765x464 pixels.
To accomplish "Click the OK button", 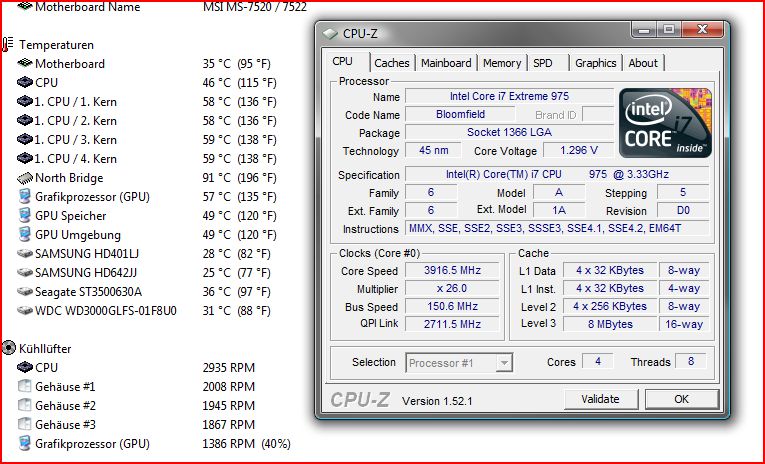I will [x=682, y=399].
